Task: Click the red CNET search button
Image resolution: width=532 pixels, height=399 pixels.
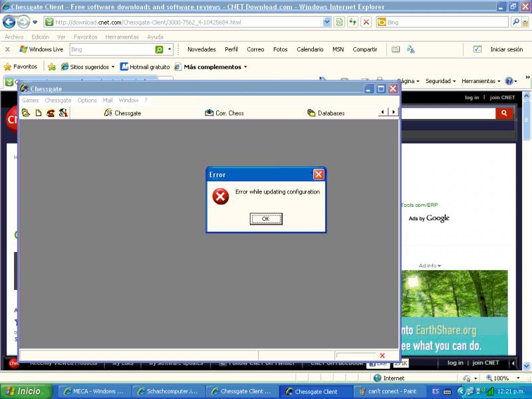Action: (504, 113)
